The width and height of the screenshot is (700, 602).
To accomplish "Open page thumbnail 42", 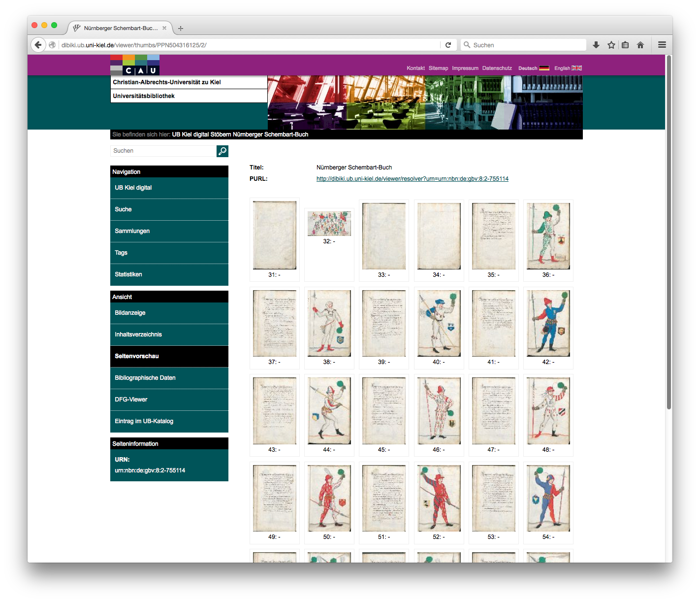I will 548,323.
